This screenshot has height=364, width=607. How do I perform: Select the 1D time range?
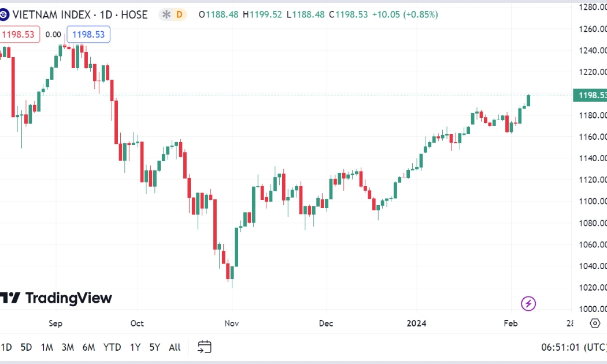click(x=6, y=347)
